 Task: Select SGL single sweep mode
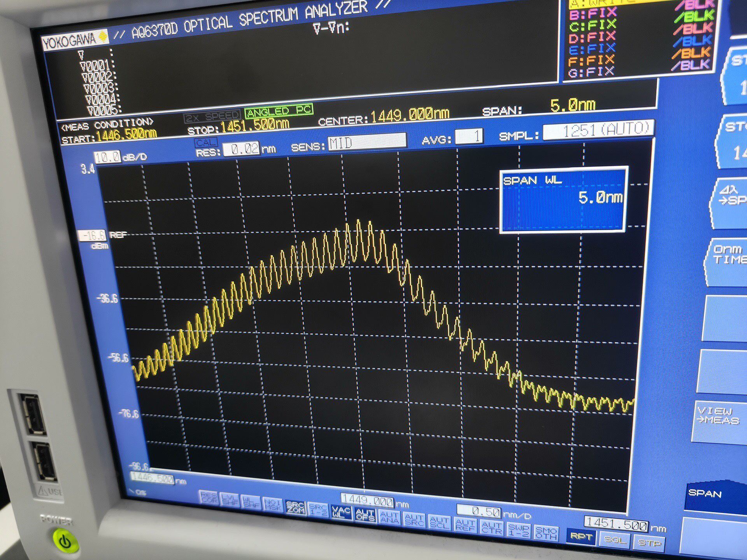point(615,540)
